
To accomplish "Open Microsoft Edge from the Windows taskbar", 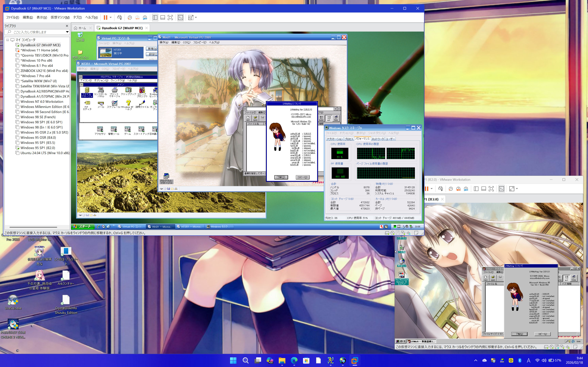I will click(294, 360).
